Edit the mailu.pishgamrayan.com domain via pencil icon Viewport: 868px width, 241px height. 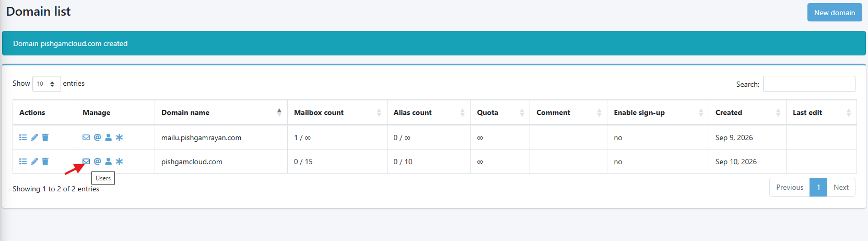[x=34, y=137]
